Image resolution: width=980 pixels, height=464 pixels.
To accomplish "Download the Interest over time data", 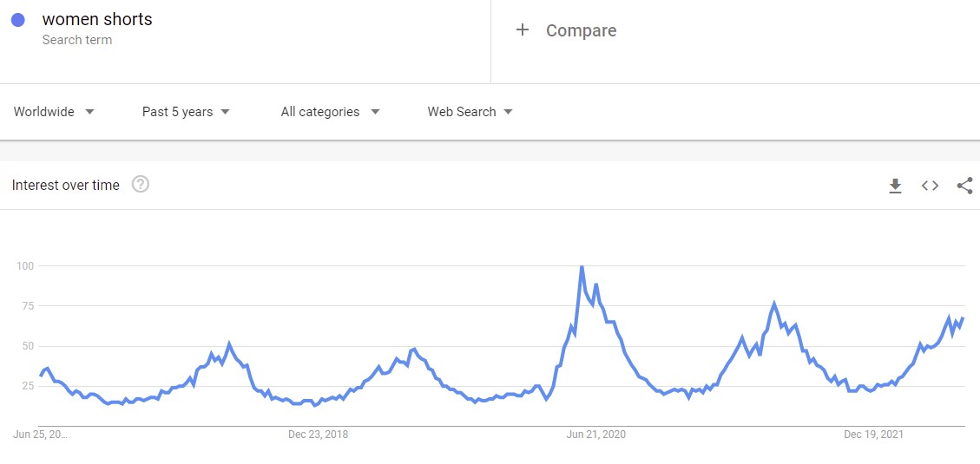I will 895,186.
